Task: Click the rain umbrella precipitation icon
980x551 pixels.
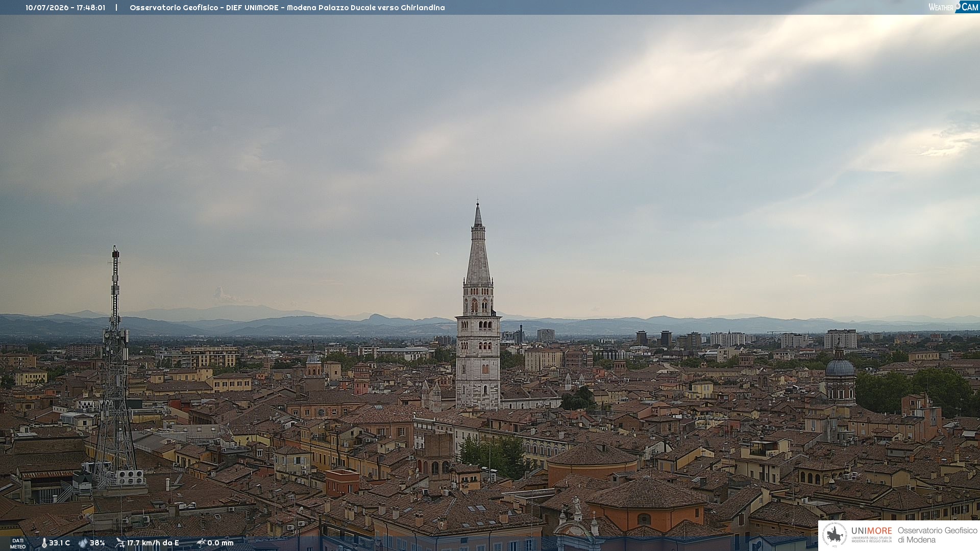Action: [x=201, y=543]
